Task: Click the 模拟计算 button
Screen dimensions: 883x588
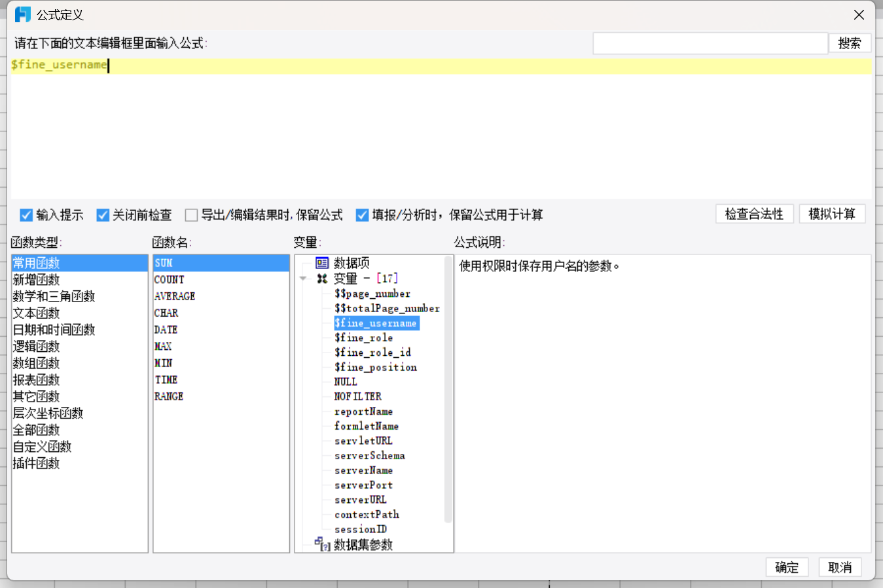Action: (832, 214)
